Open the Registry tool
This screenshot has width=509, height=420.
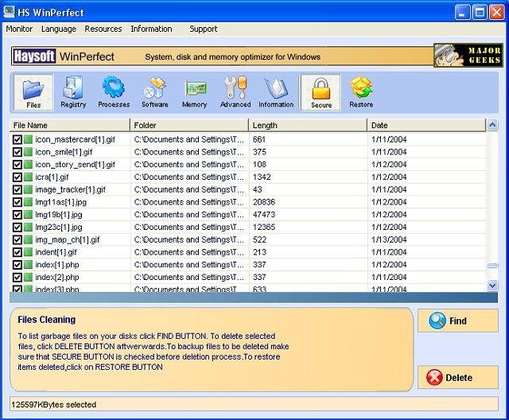click(73, 92)
